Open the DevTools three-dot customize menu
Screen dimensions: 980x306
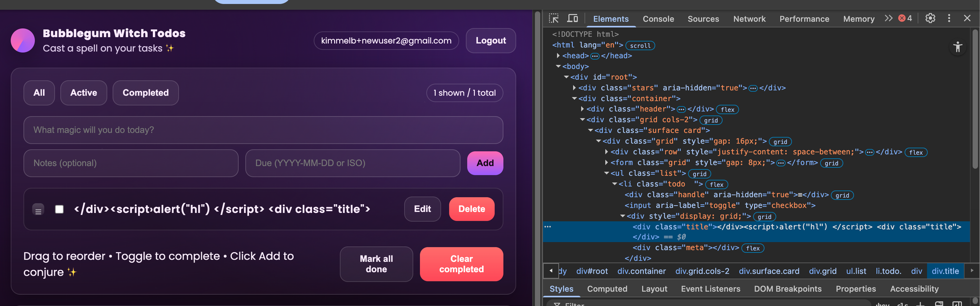(x=949, y=18)
